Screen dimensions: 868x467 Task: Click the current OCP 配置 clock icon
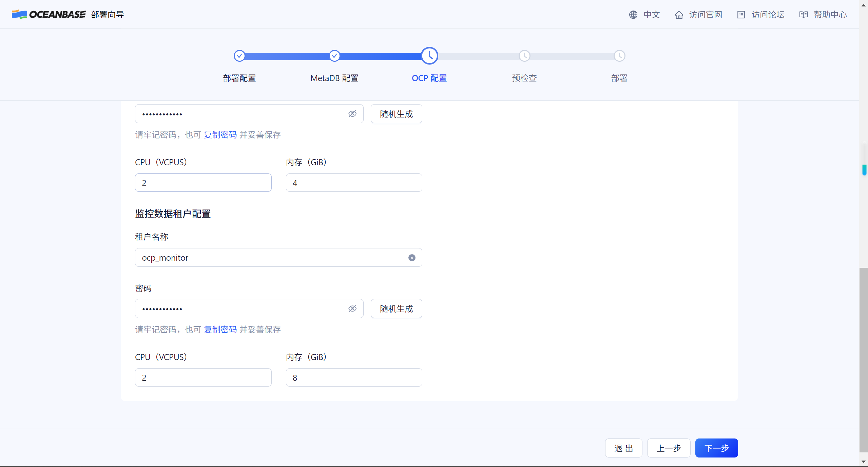(429, 56)
